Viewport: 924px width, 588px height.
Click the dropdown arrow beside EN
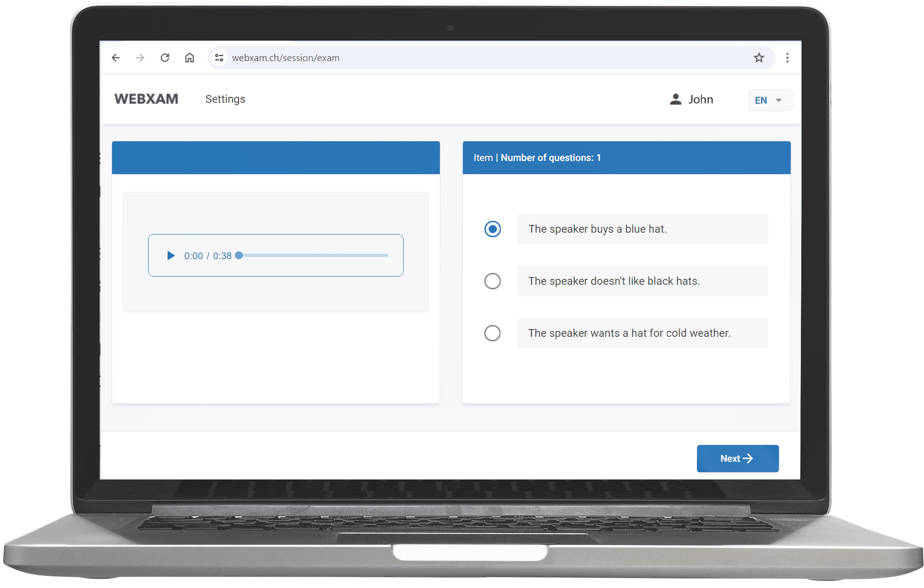click(x=779, y=100)
